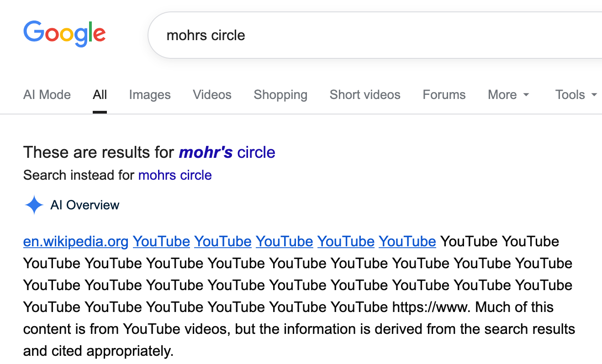Open the Videos tab
The image size is (602, 364).
coord(212,95)
